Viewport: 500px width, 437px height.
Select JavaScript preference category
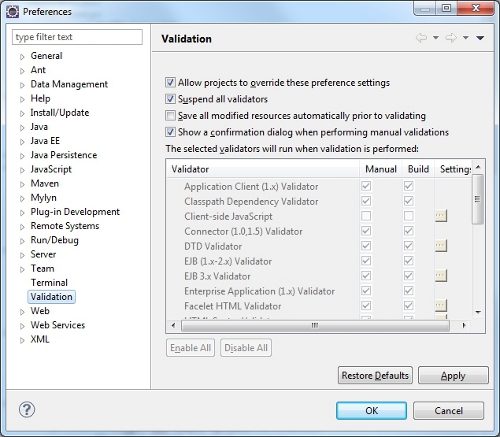coord(51,169)
